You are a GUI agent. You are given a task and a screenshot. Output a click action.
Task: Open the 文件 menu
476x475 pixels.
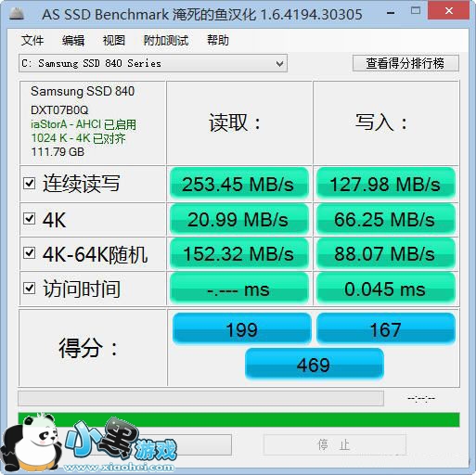click(x=32, y=40)
